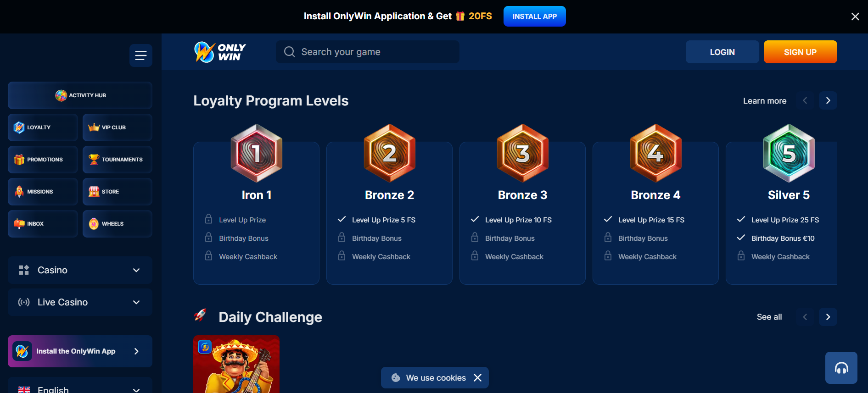Click the search magnifier icon

tap(289, 52)
